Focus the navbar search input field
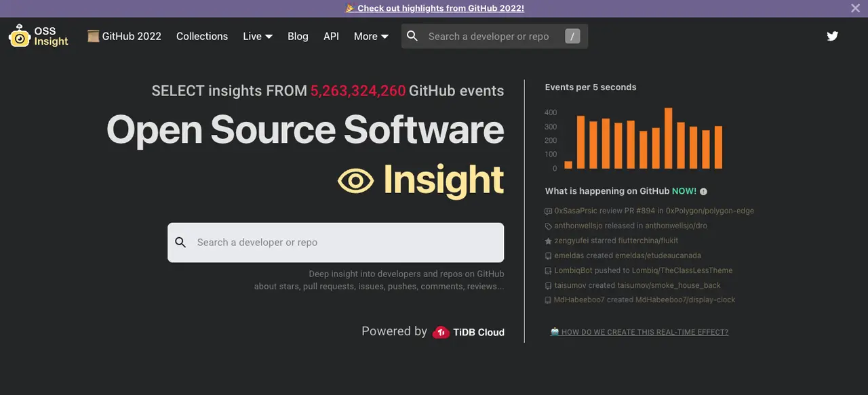Image resolution: width=868 pixels, height=395 pixels. tap(492, 37)
